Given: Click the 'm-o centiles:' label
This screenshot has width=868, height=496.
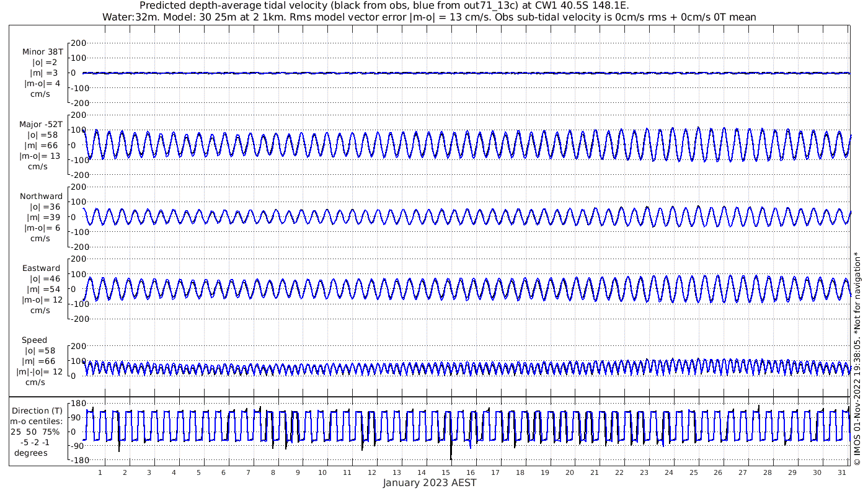Looking at the screenshot, I should [37, 422].
